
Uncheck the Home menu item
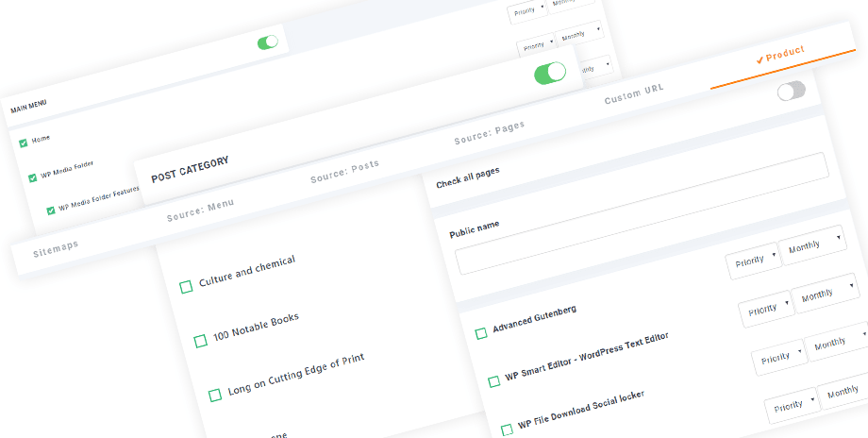(24, 143)
